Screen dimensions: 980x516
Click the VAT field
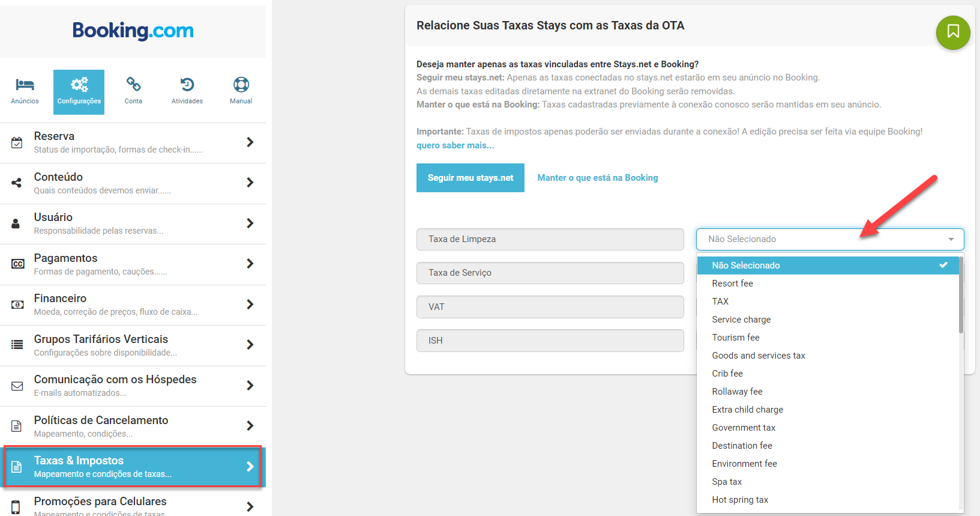(550, 307)
